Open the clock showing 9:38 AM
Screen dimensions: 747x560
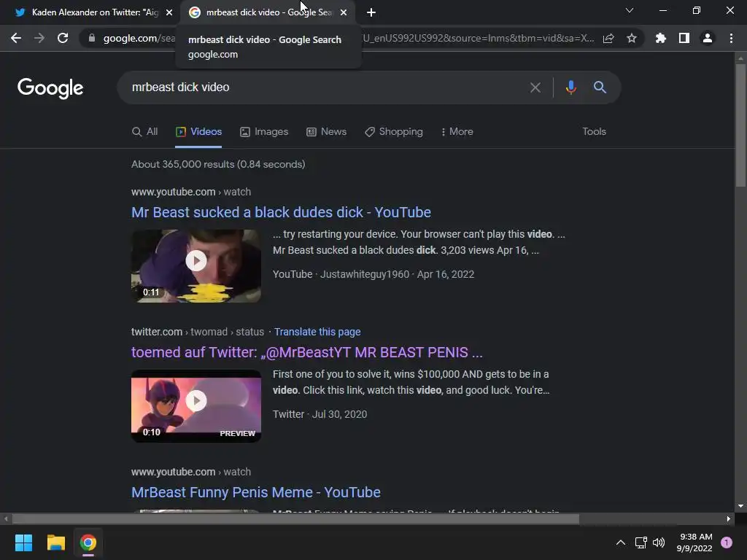(x=694, y=542)
